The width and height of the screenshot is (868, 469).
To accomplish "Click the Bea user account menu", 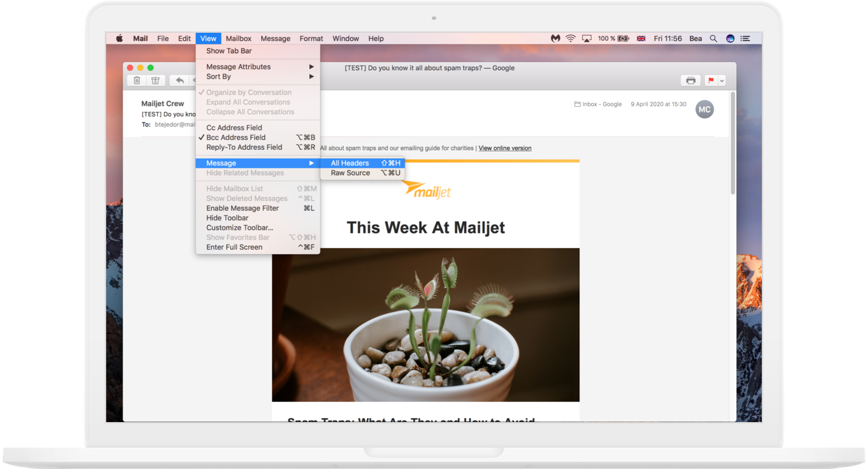I will pos(696,38).
